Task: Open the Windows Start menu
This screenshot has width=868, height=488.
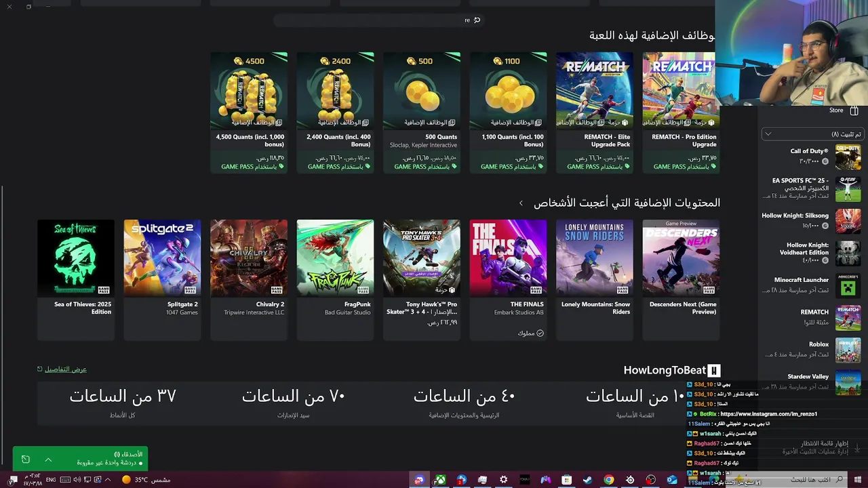Action: pyautogui.click(x=858, y=480)
